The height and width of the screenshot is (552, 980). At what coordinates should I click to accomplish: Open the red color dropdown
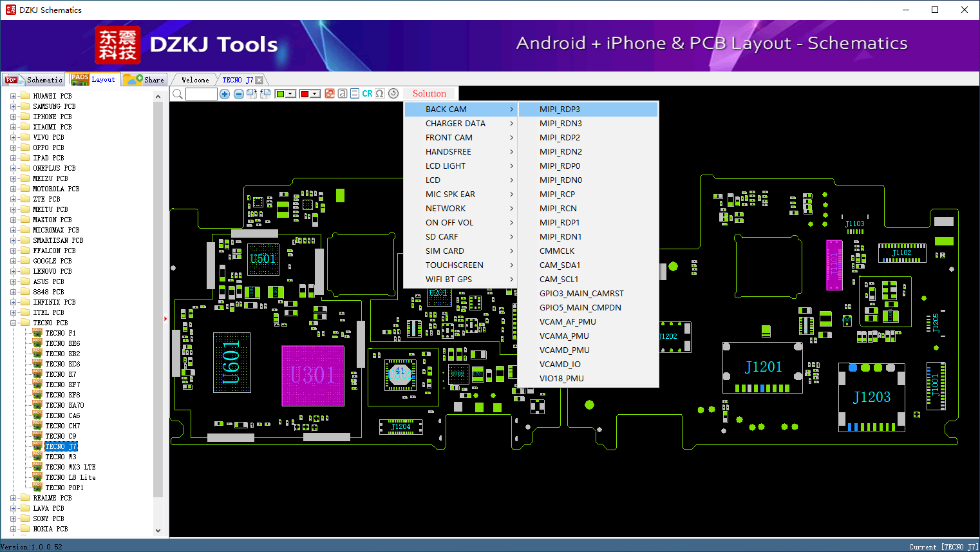click(x=316, y=94)
